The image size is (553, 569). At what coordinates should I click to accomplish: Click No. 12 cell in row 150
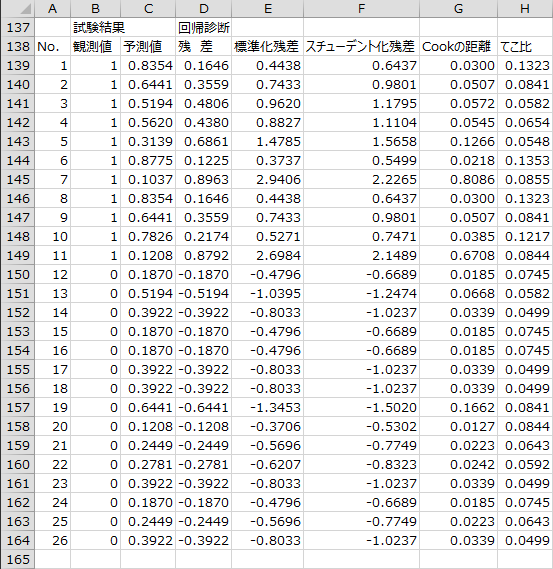(x=53, y=274)
